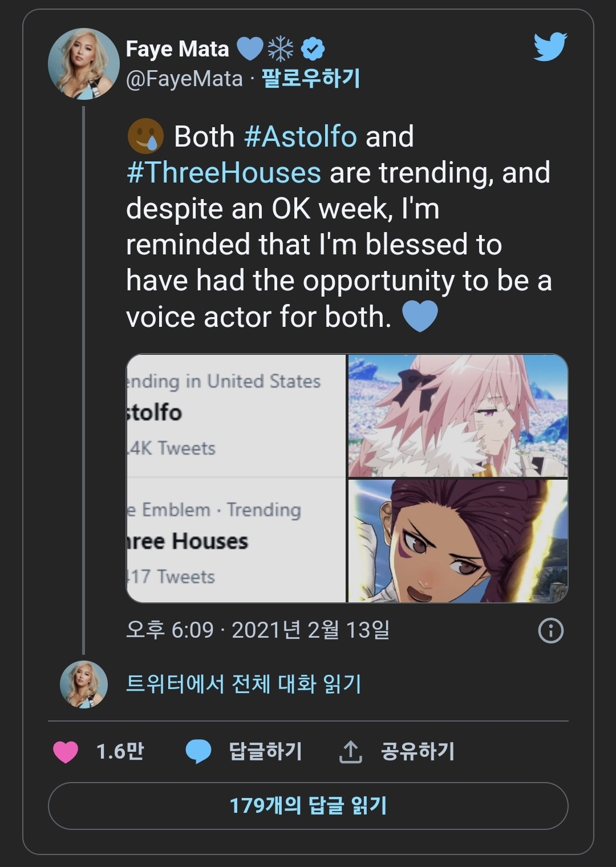Click the blue reply speech bubble icon

point(198,752)
